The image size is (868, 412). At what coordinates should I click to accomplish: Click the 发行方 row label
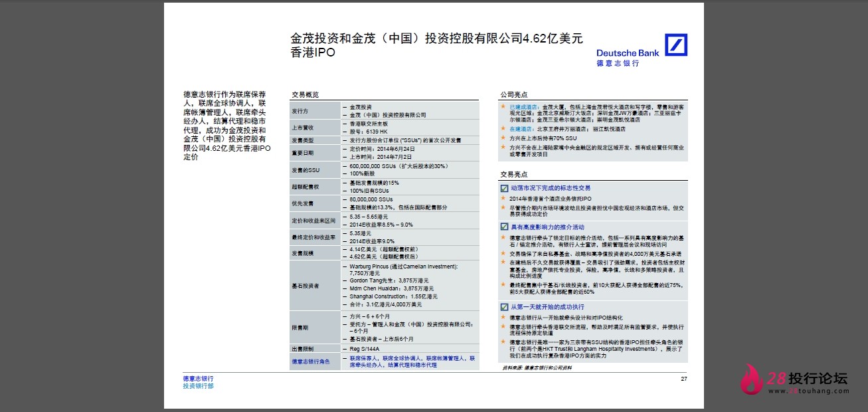[x=300, y=111]
